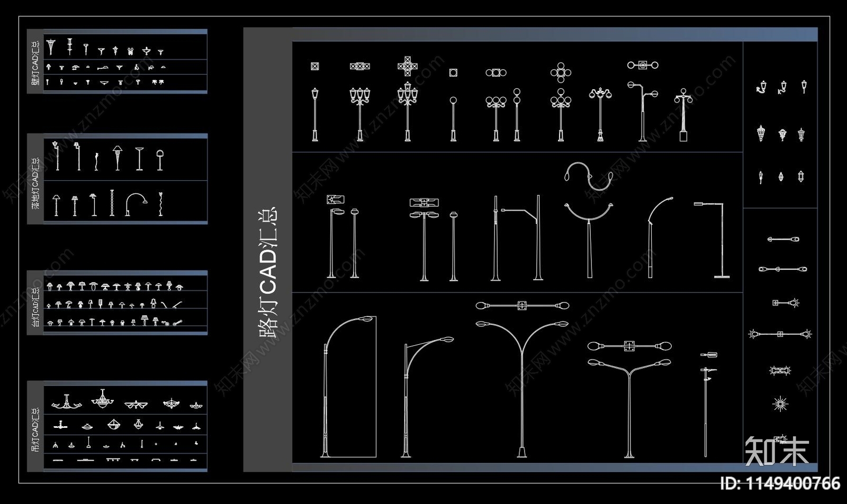
Task: Click the three-globe plan view symbol
Action: pos(496,72)
